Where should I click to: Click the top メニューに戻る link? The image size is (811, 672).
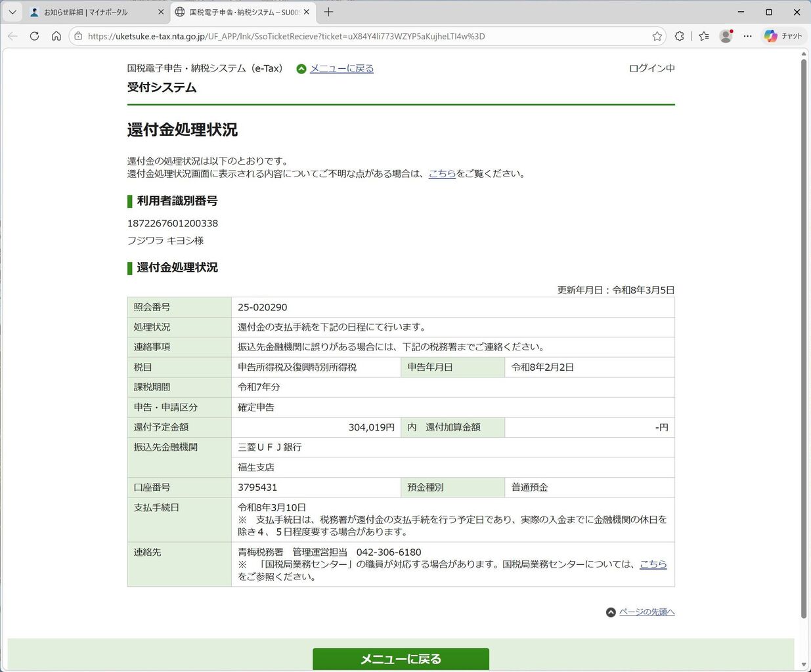(x=341, y=68)
